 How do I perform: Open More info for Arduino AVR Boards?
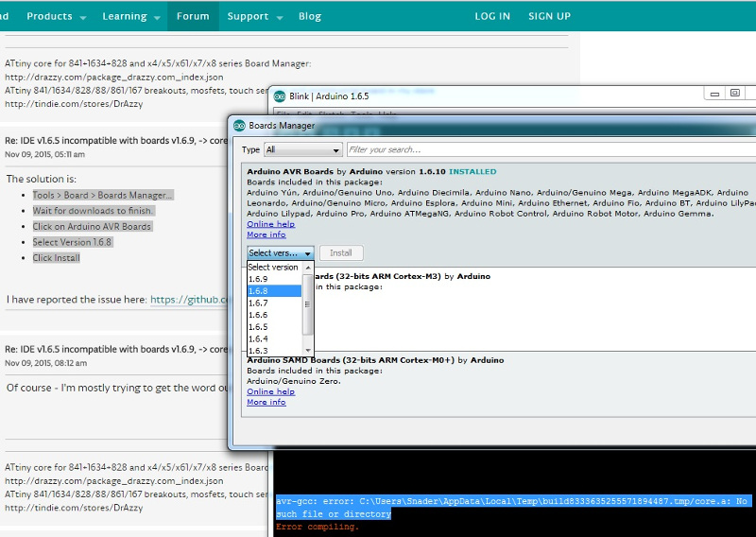(x=266, y=234)
